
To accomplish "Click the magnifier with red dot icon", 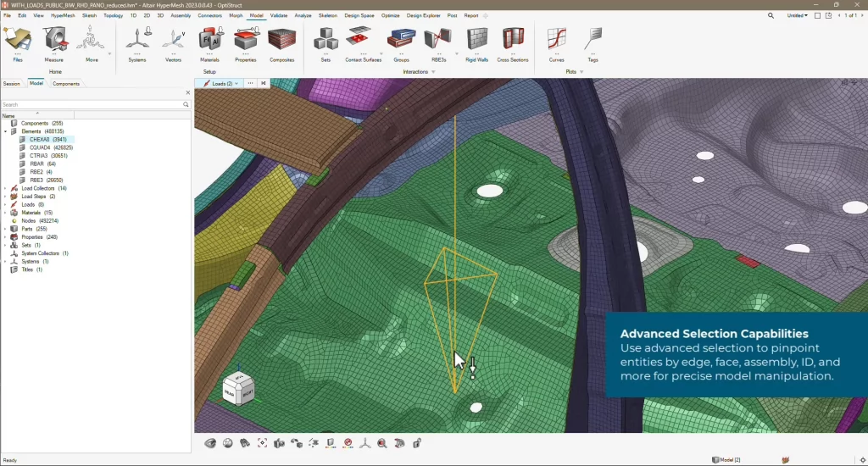I will [382, 443].
